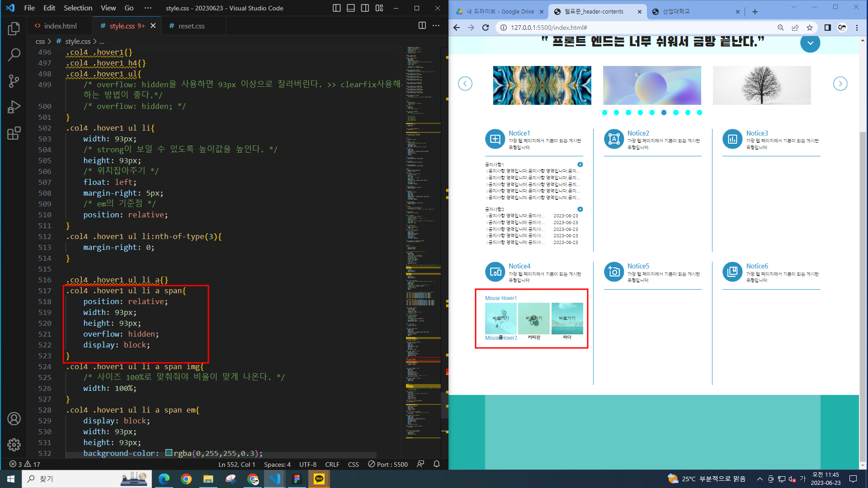Screen dimensions: 868x488
Task: Open the Explorer view in activity bar
Action: pos(14,29)
